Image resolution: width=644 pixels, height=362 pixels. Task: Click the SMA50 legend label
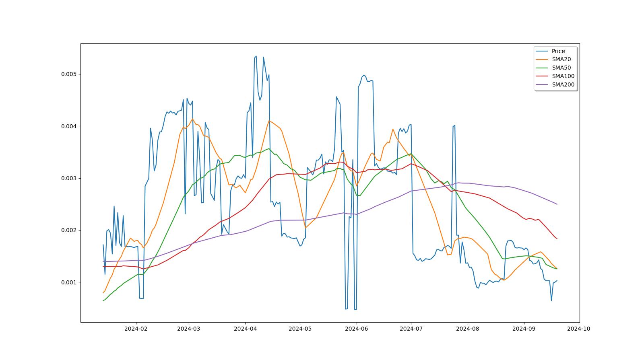pyautogui.click(x=561, y=68)
